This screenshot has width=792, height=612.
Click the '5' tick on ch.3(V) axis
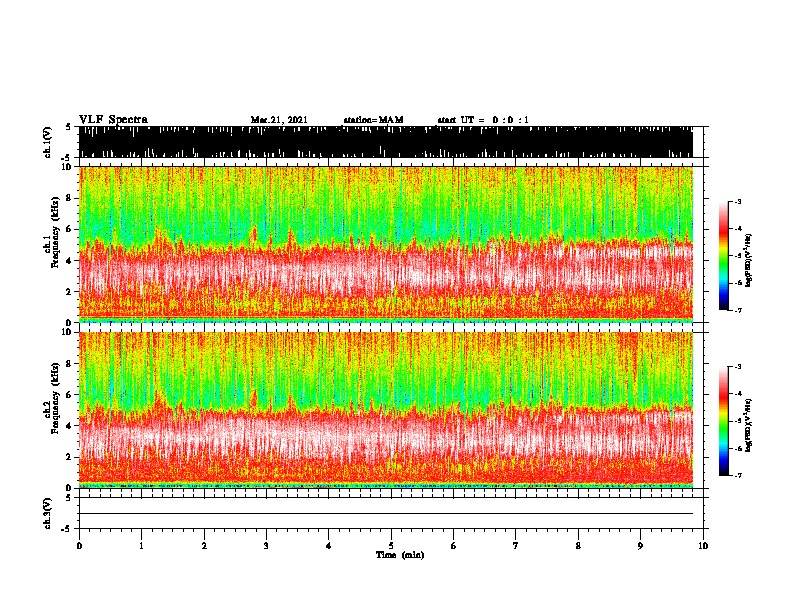68,497
